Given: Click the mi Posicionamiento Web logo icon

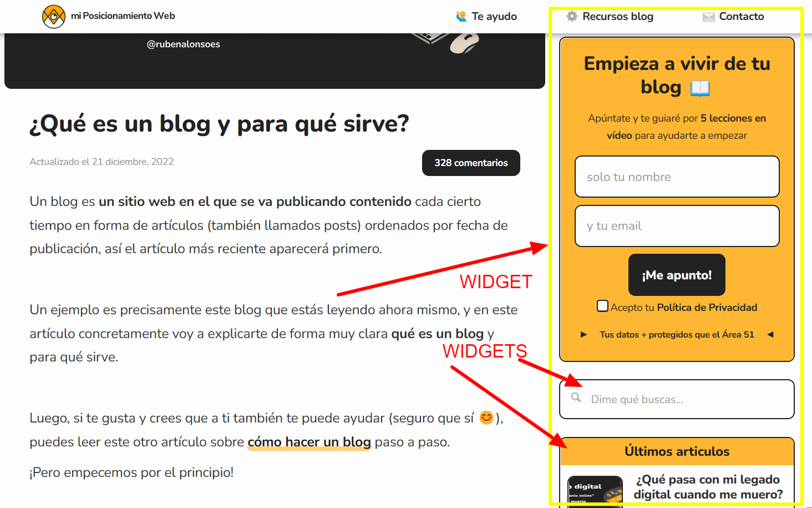Looking at the screenshot, I should (x=53, y=16).
